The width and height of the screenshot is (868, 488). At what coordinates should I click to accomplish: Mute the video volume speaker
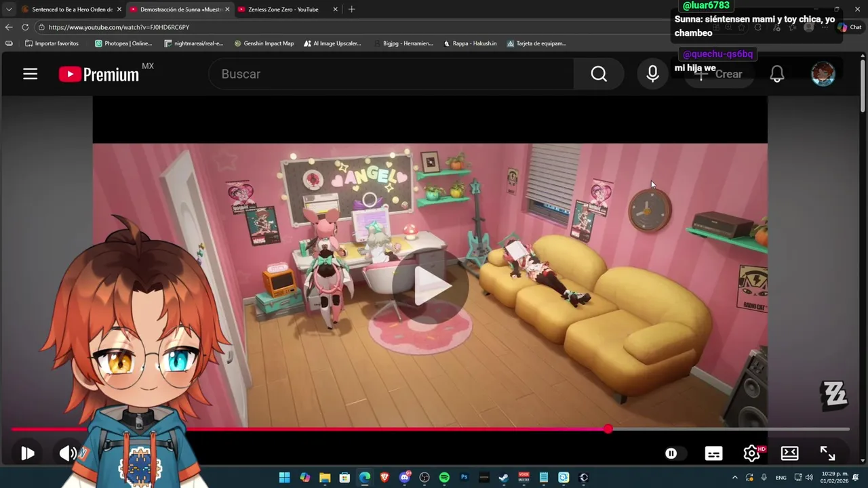[x=68, y=453]
